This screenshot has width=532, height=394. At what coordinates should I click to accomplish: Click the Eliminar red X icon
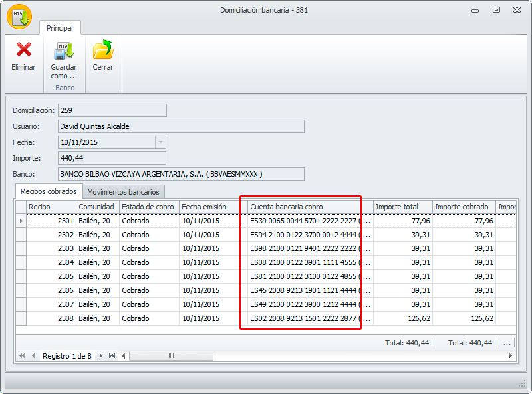point(24,50)
